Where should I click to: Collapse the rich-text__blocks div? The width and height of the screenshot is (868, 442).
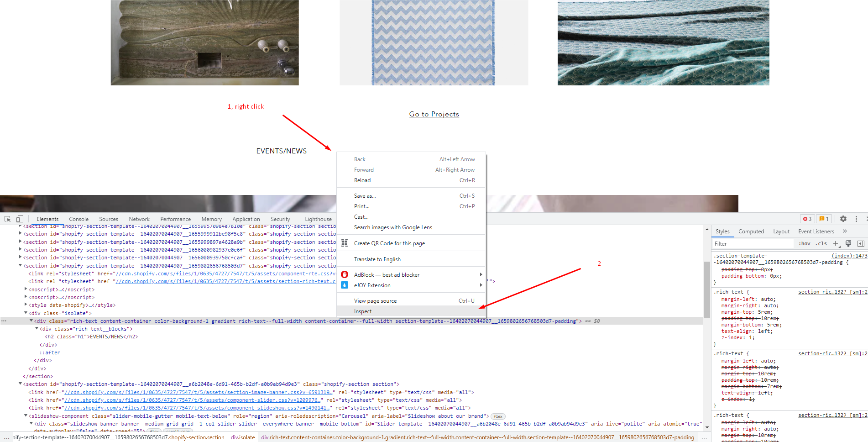(37, 329)
